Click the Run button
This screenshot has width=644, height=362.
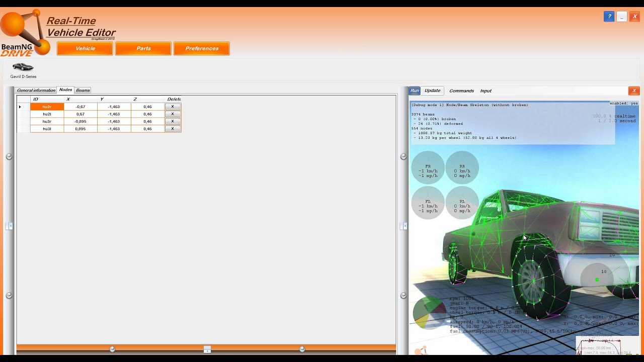point(415,90)
